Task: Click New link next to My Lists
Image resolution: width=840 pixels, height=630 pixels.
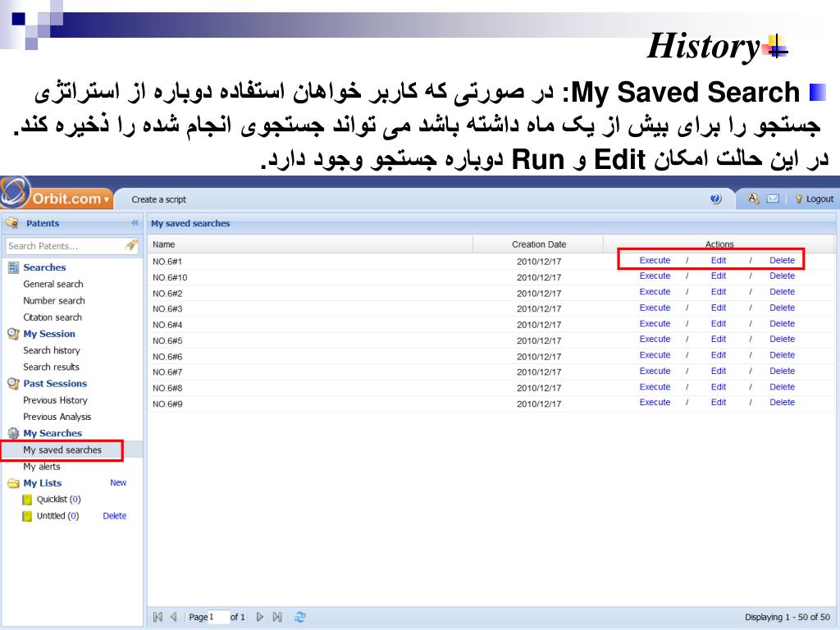Action: (118, 482)
